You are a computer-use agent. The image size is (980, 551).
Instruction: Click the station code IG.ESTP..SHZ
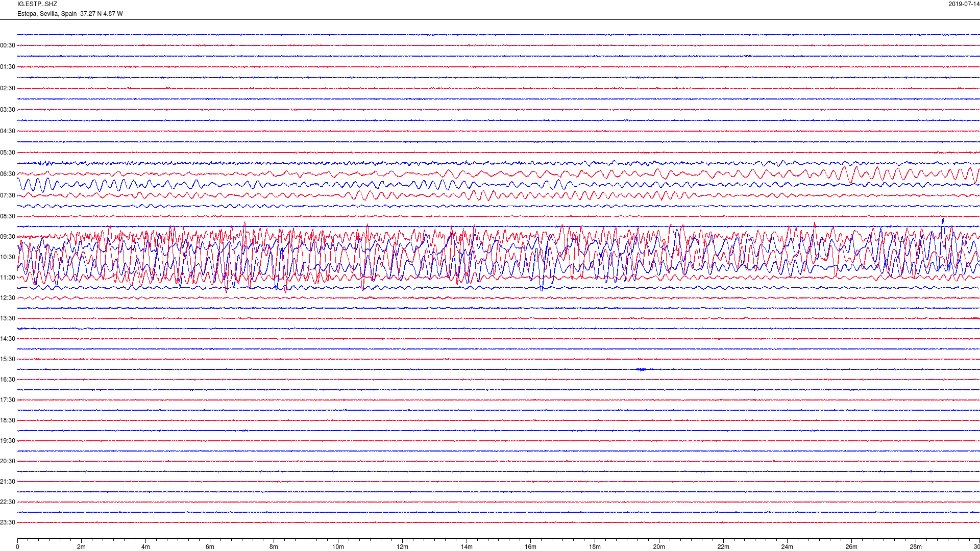(x=37, y=4)
